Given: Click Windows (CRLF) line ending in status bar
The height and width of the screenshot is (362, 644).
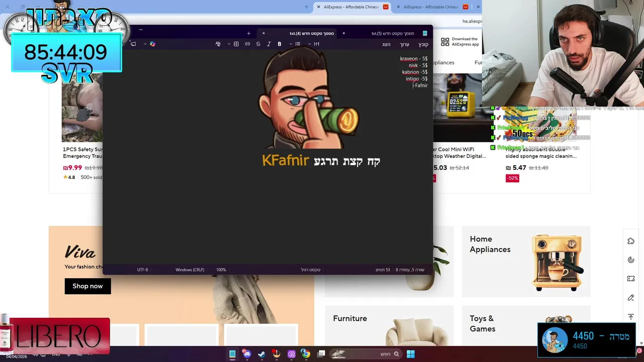Looking at the screenshot, I should [x=190, y=270].
